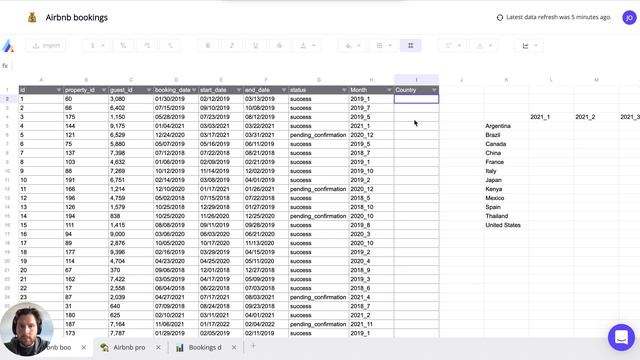The height and width of the screenshot is (360, 640).
Task: Open the chat support widget
Action: tap(621, 338)
